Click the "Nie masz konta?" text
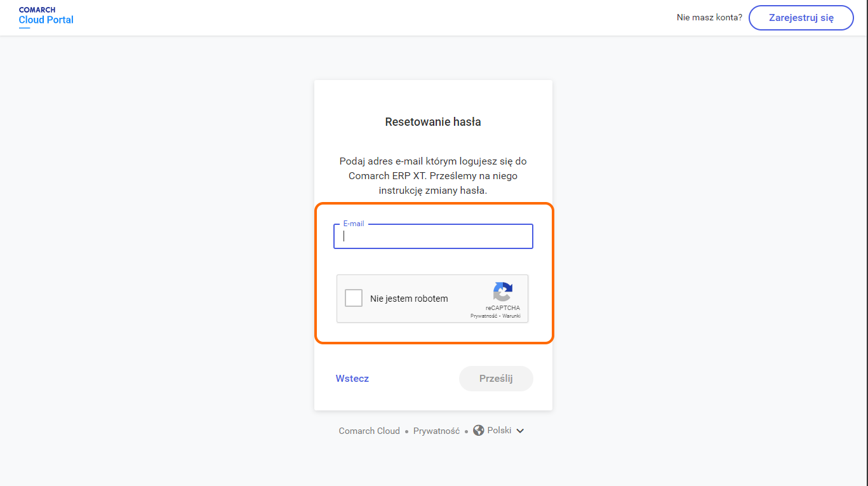868x486 pixels. point(709,18)
